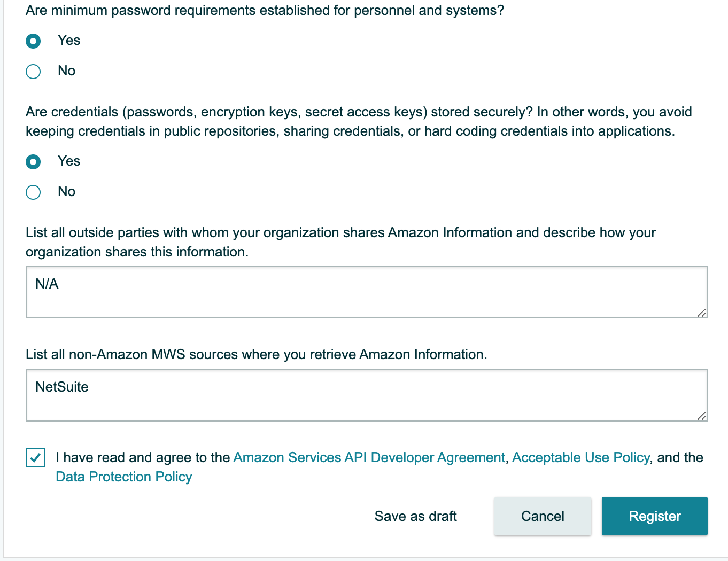
Task: Click the 'No' label text under password requirements question
Action: tap(67, 71)
